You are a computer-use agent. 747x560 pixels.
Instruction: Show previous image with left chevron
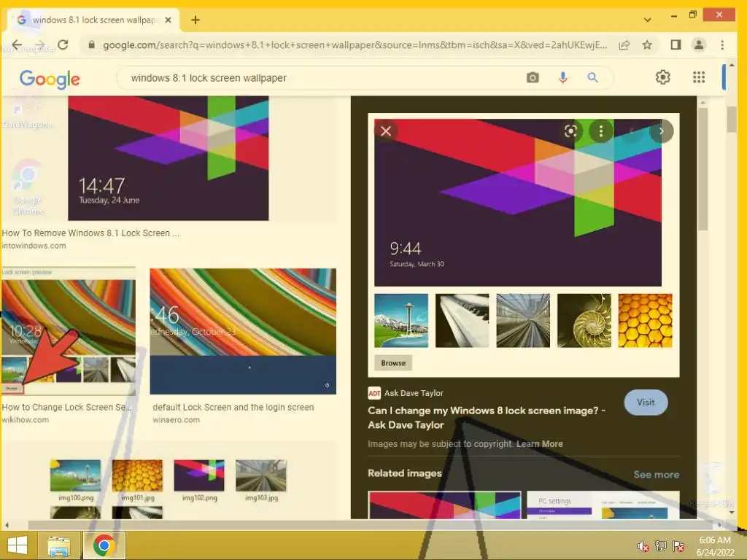click(632, 131)
